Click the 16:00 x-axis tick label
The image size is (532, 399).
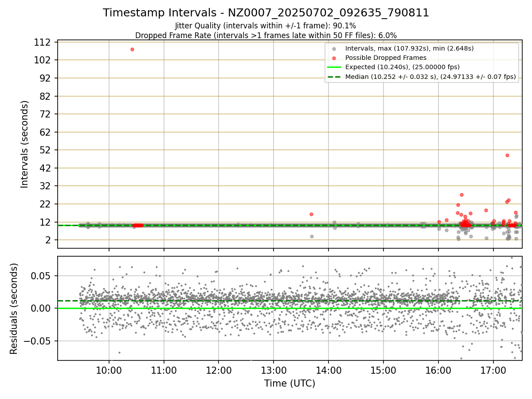click(x=438, y=370)
